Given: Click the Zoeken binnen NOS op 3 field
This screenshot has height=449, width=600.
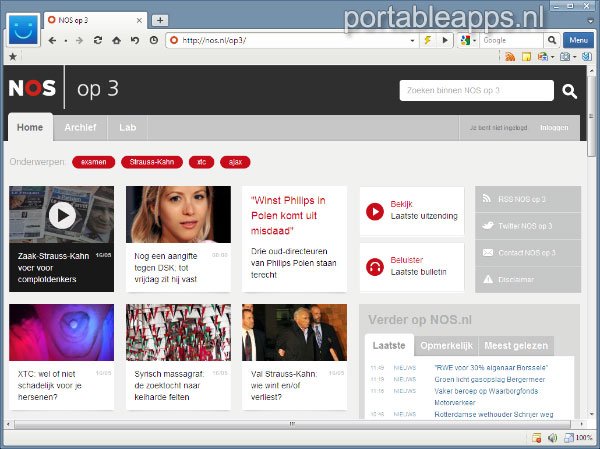Looking at the screenshot, I should (x=476, y=91).
